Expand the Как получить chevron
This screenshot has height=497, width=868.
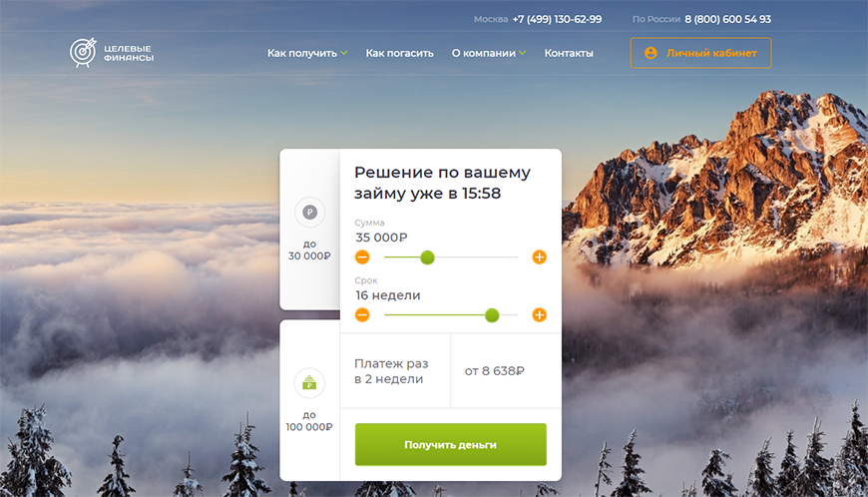tap(344, 53)
